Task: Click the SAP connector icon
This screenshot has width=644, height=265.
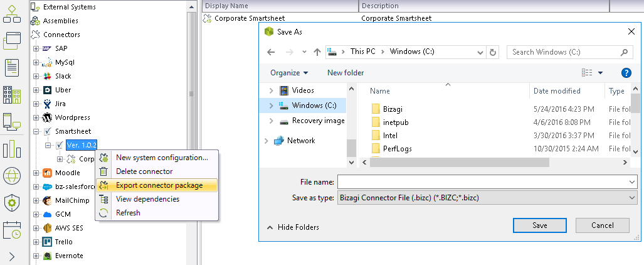Action: [47, 48]
